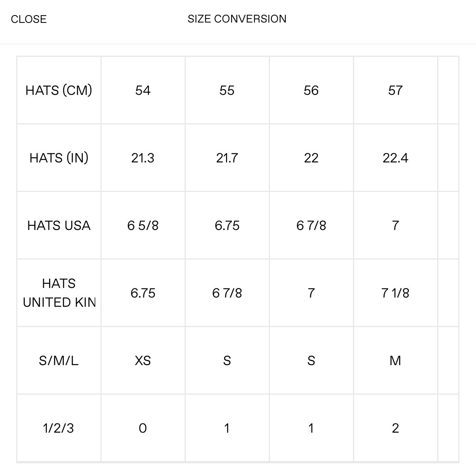Click the 22.4 inch value cell
The height and width of the screenshot is (474, 476).
pos(395,158)
